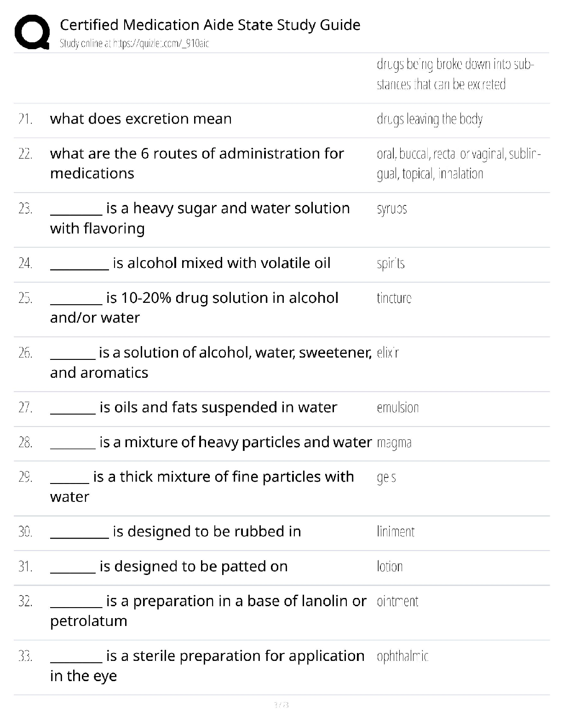Click the 'spirits' answer
The height and width of the screenshot is (728, 563).
point(391,263)
